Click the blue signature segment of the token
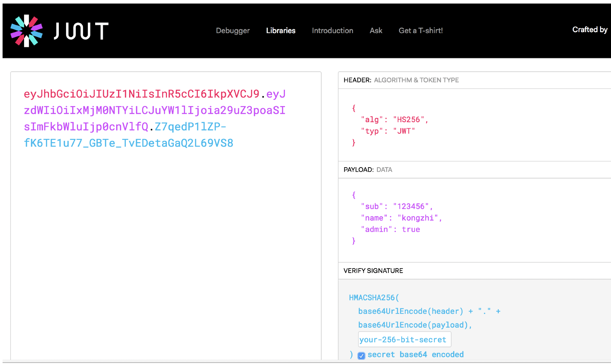The width and height of the screenshot is (611, 364). click(129, 143)
